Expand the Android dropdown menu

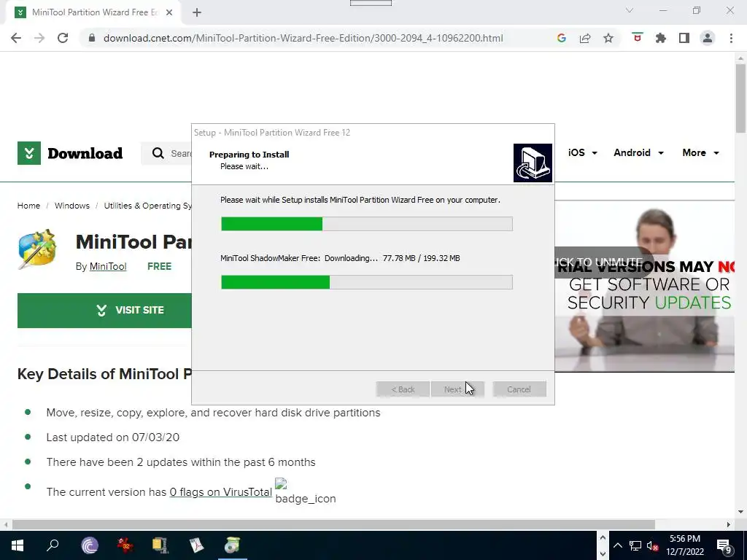[x=638, y=153]
